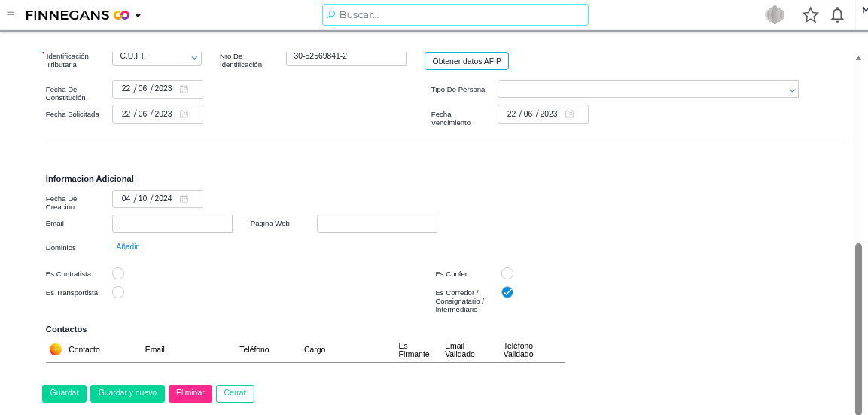Screen dimensions: 868x415
Task: Edit the Nro De Identificación field
Action: click(x=346, y=56)
